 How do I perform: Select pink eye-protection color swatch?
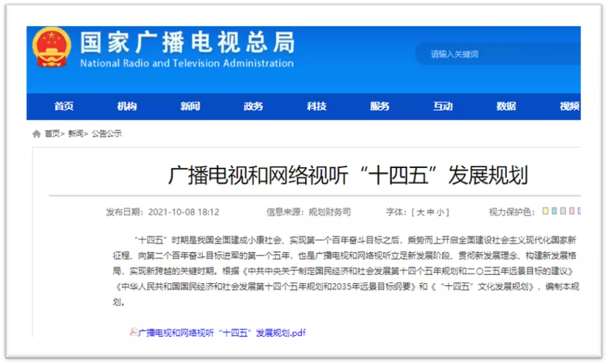click(x=572, y=211)
